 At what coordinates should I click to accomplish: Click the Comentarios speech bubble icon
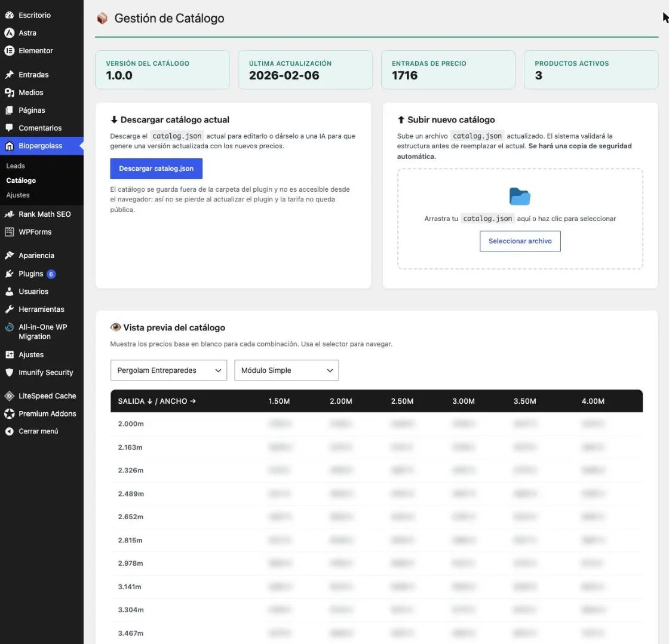point(10,128)
